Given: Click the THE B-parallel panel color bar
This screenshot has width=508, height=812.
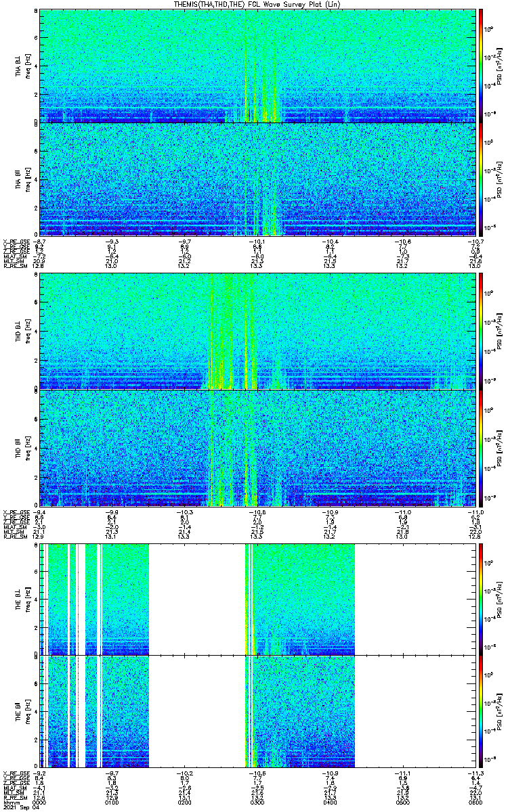Looking at the screenshot, I should click(481, 710).
